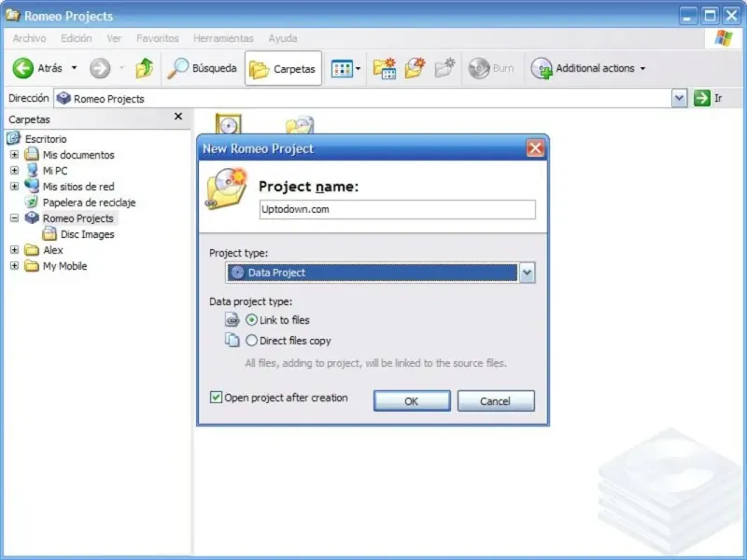Select Link to files radio button
Image resolution: width=747 pixels, height=560 pixels.
[251, 319]
